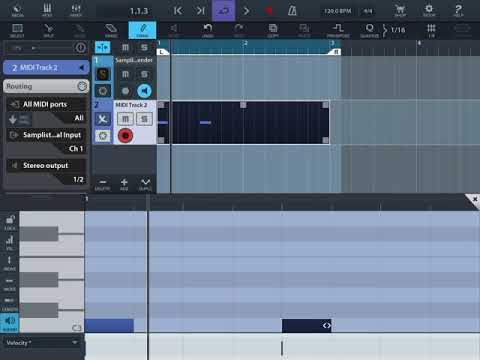Click the position display 1.1.3
480x360 pixels.
pyautogui.click(x=139, y=11)
